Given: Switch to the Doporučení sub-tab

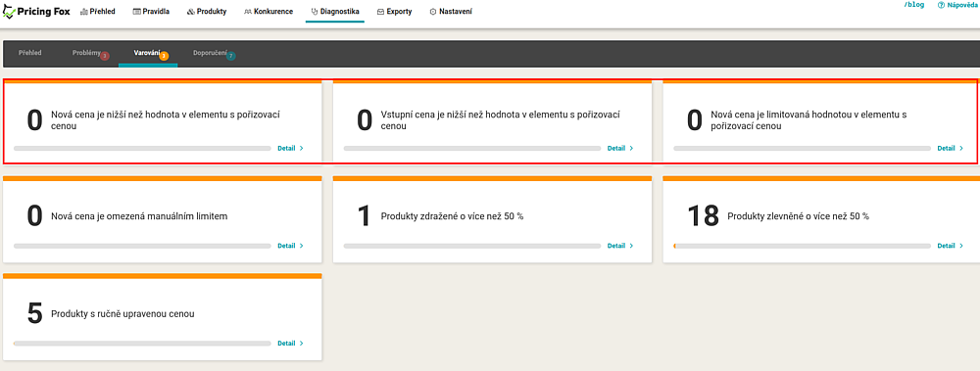Looking at the screenshot, I should [x=210, y=53].
